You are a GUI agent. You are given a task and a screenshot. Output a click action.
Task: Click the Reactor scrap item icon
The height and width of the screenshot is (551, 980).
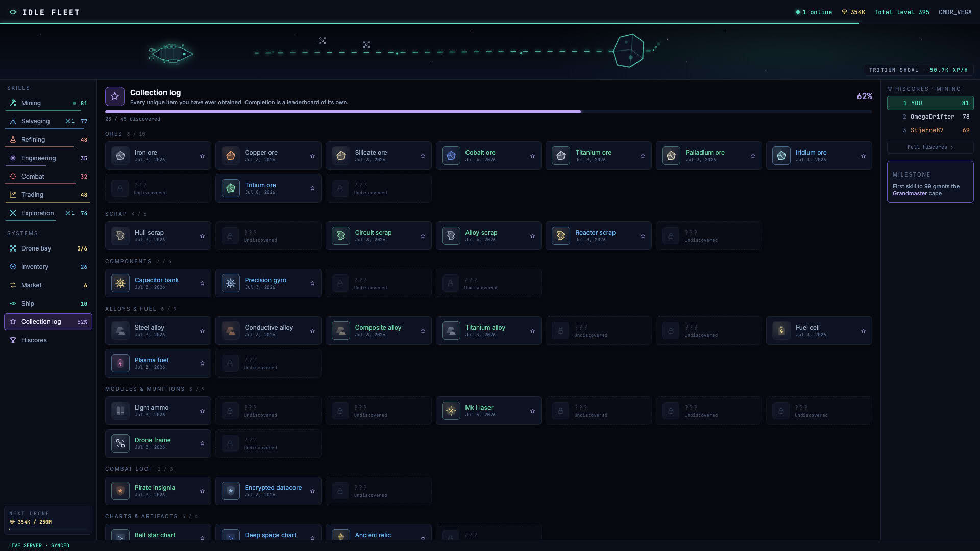(x=561, y=236)
